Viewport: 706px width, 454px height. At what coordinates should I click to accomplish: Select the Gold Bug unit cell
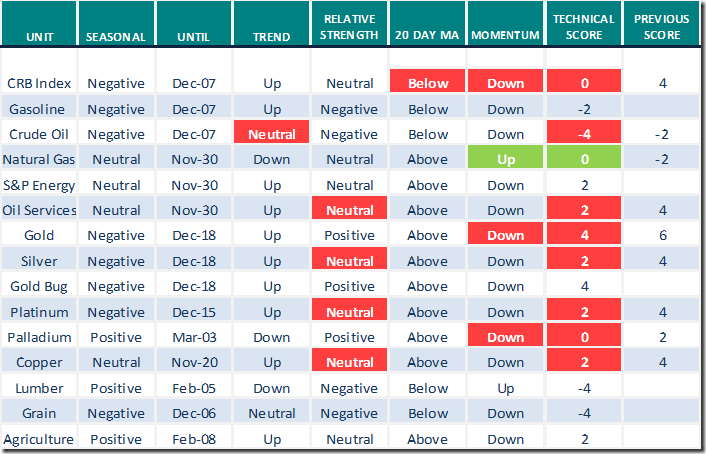click(x=38, y=287)
